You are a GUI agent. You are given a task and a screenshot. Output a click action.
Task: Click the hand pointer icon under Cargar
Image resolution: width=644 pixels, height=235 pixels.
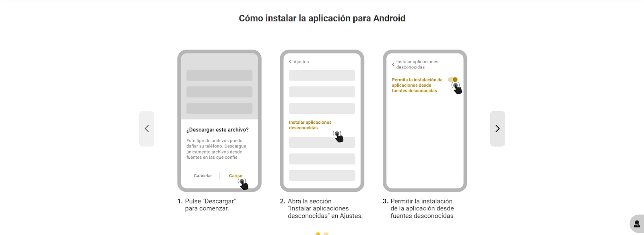(x=243, y=184)
